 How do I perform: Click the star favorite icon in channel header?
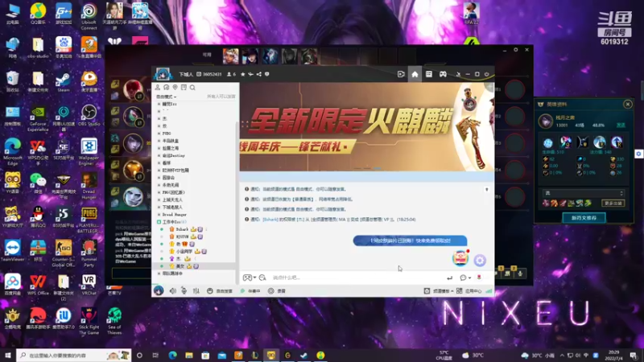pos(243,74)
